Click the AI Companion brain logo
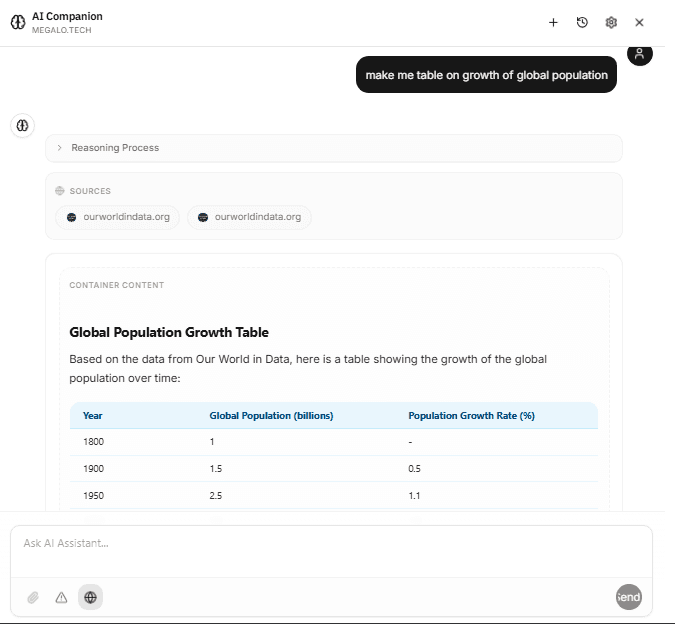 click(x=18, y=22)
